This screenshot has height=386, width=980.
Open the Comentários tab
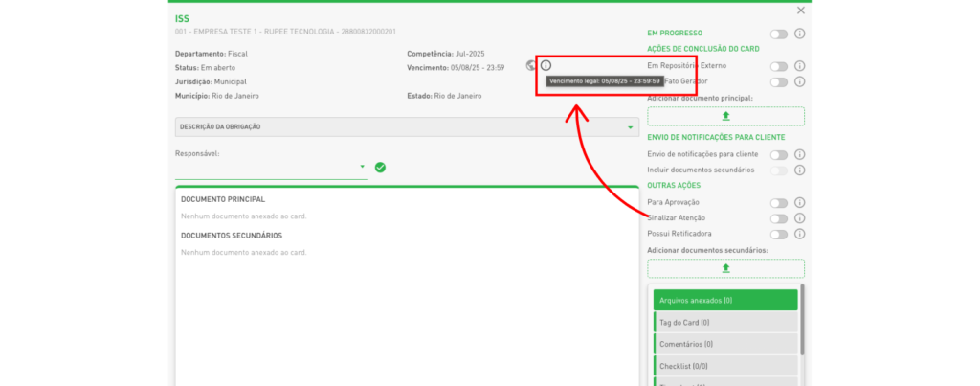tap(725, 344)
